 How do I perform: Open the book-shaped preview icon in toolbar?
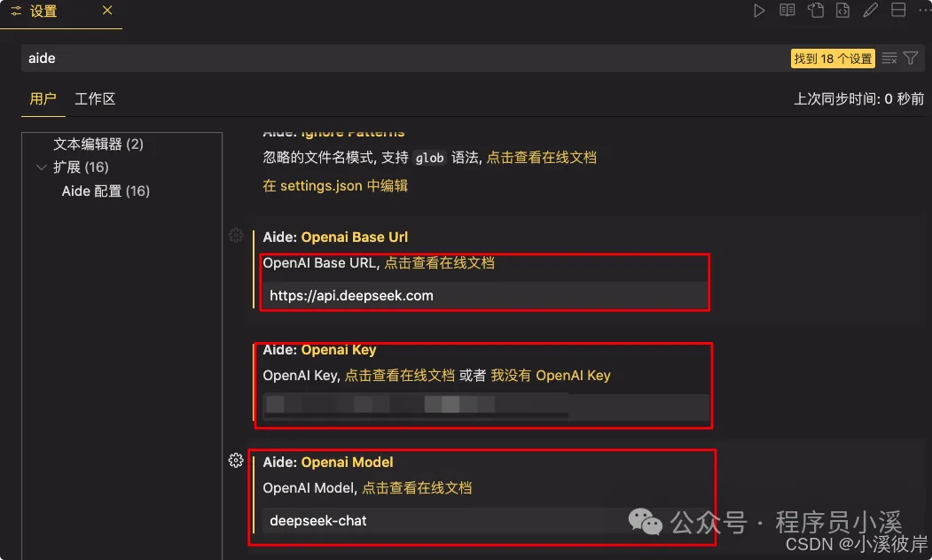pyautogui.click(x=787, y=11)
